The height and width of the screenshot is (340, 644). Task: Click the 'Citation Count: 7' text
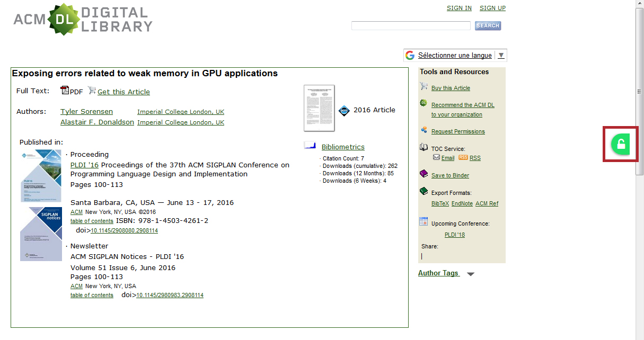[x=343, y=159]
